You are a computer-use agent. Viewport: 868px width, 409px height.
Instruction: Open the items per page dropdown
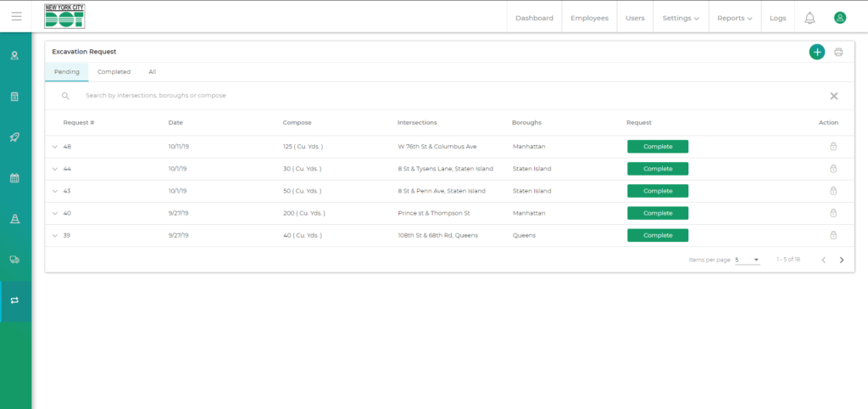click(x=748, y=260)
